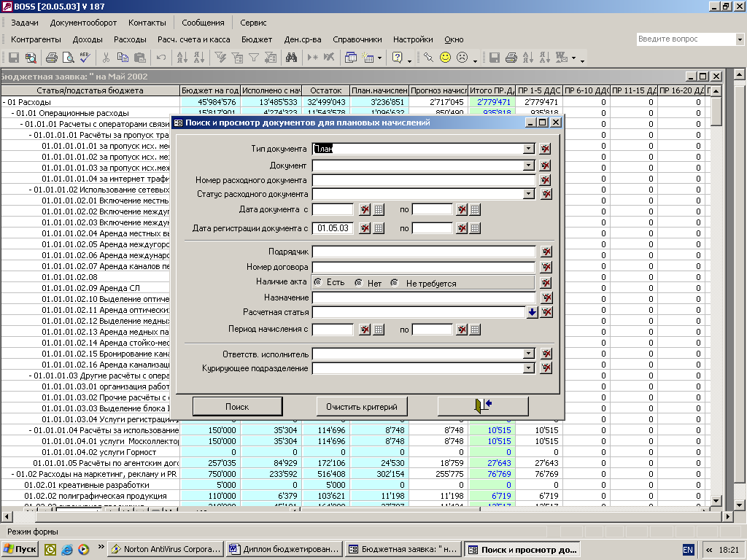Image resolution: width=747 pixels, height=560 pixels.
Task: Expand the Статус расходного документа dropdown
Action: tap(529, 194)
